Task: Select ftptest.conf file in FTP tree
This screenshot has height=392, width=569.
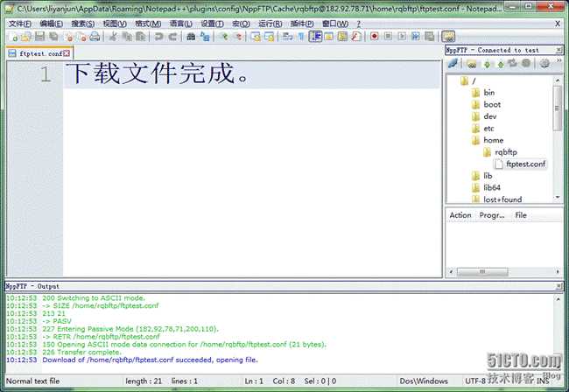Action: coord(520,164)
